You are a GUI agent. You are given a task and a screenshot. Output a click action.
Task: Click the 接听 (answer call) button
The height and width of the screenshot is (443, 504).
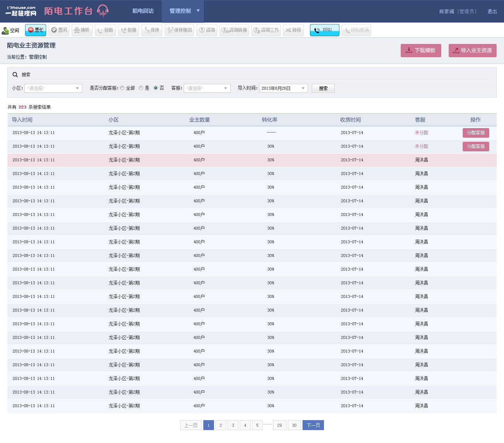[82, 30]
